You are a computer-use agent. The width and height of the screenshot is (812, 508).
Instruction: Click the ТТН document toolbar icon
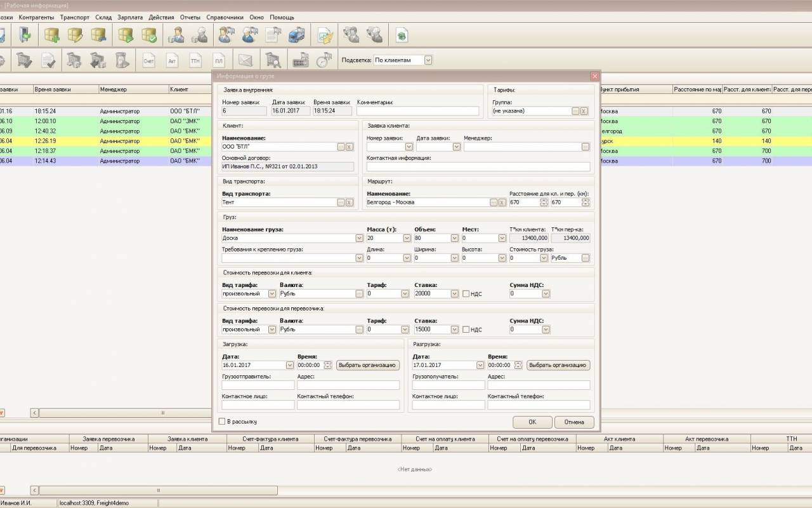click(x=195, y=60)
